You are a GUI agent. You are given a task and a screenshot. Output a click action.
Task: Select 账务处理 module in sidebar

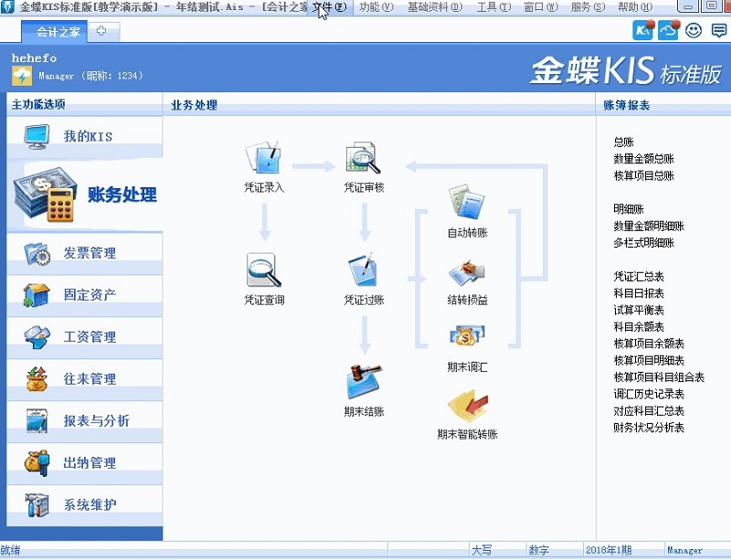pyautogui.click(x=85, y=195)
